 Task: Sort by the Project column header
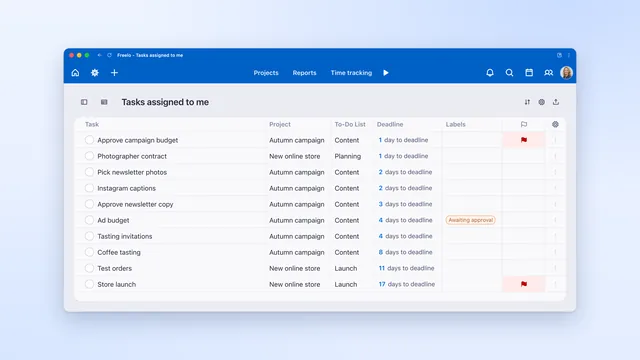pyautogui.click(x=280, y=124)
